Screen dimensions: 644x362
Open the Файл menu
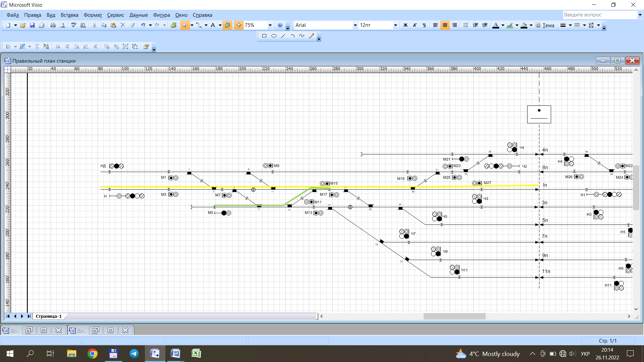[13, 15]
